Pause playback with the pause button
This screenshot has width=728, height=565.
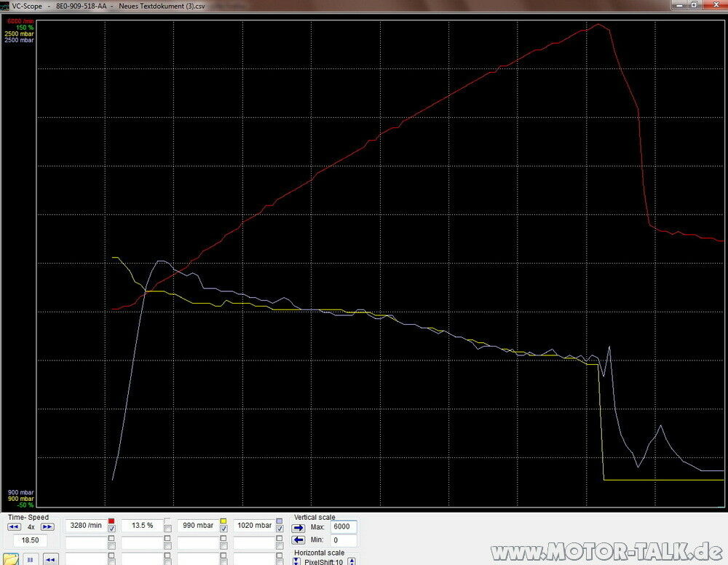(x=31, y=559)
